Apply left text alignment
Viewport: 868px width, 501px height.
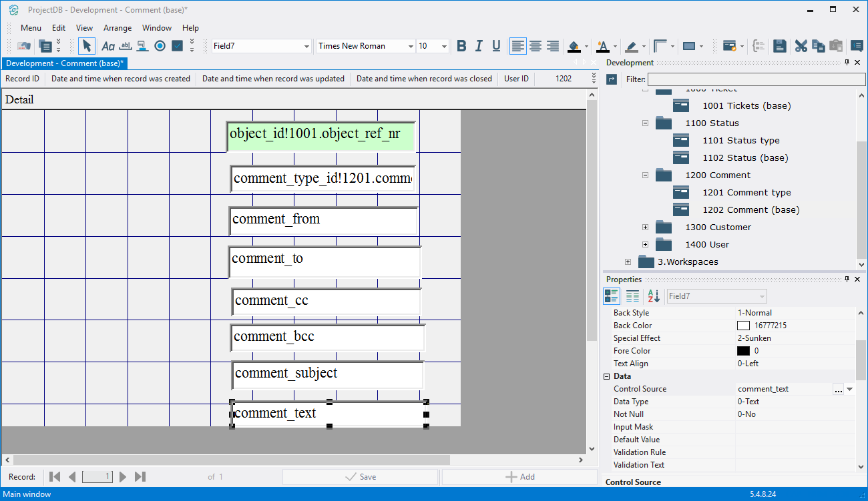(518, 46)
